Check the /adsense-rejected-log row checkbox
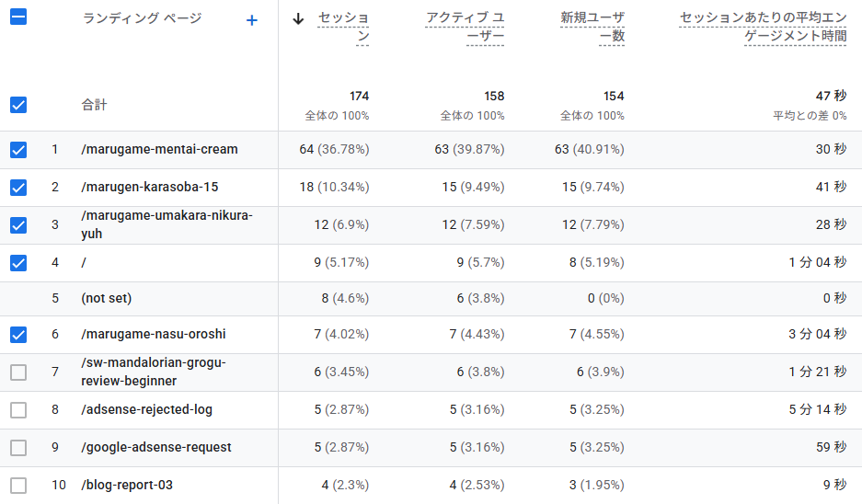Image resolution: width=862 pixels, height=504 pixels. (18, 409)
